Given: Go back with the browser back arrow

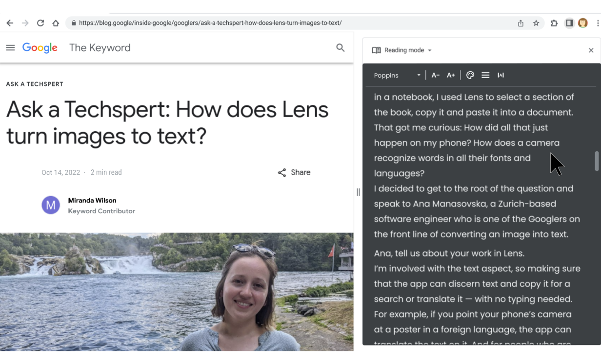Looking at the screenshot, I should pyautogui.click(x=10, y=23).
